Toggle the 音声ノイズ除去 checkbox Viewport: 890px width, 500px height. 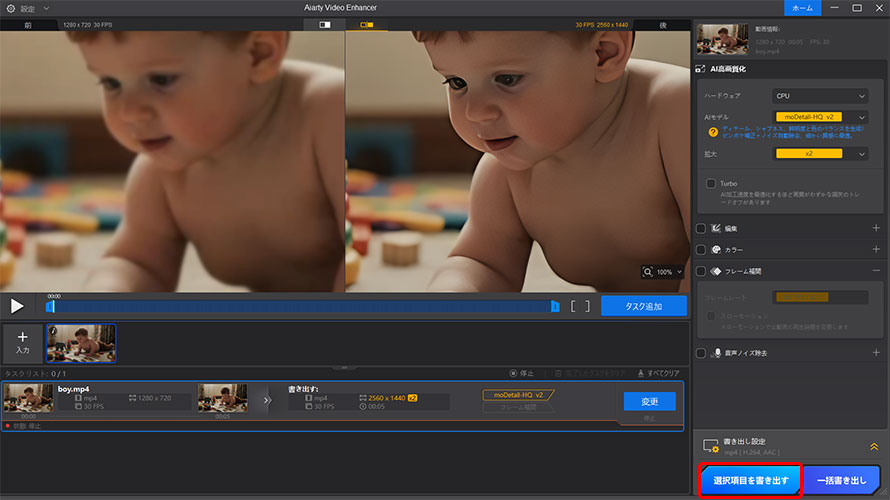click(701, 353)
